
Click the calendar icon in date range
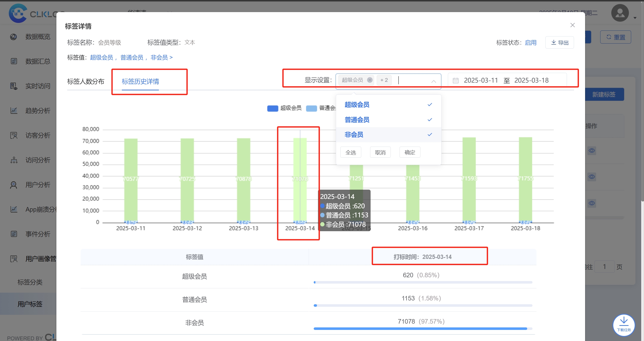(x=455, y=81)
